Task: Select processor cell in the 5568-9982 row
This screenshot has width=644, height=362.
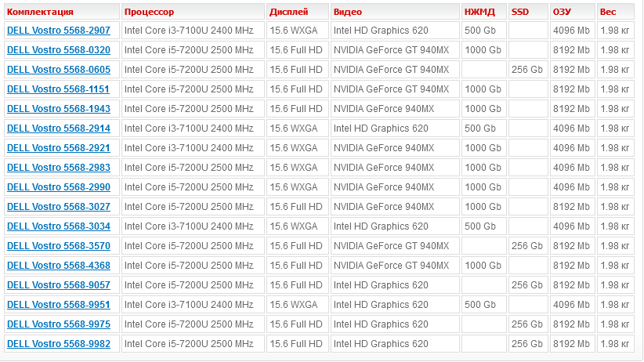Action: [x=193, y=344]
